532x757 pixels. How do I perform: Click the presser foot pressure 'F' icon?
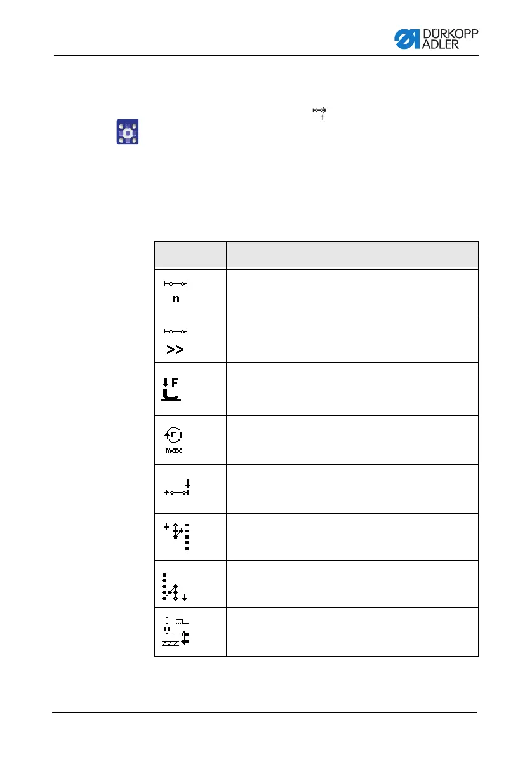pyautogui.click(x=171, y=389)
